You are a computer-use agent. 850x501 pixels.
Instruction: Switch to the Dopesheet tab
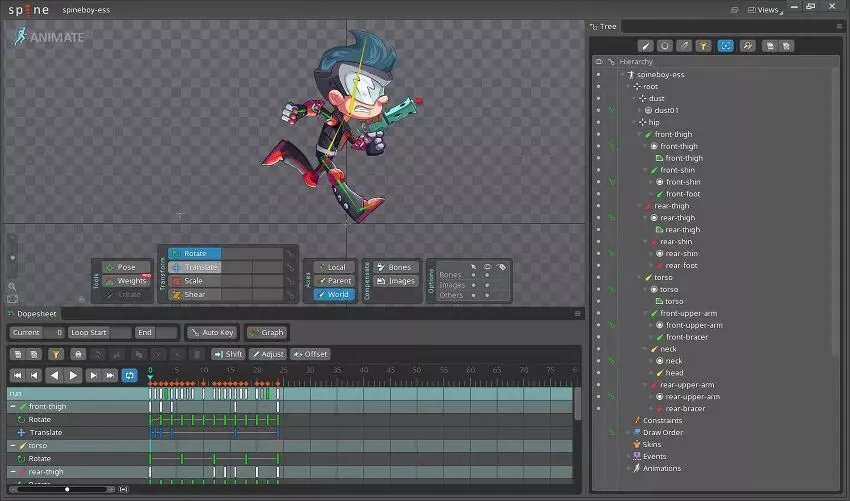33,314
